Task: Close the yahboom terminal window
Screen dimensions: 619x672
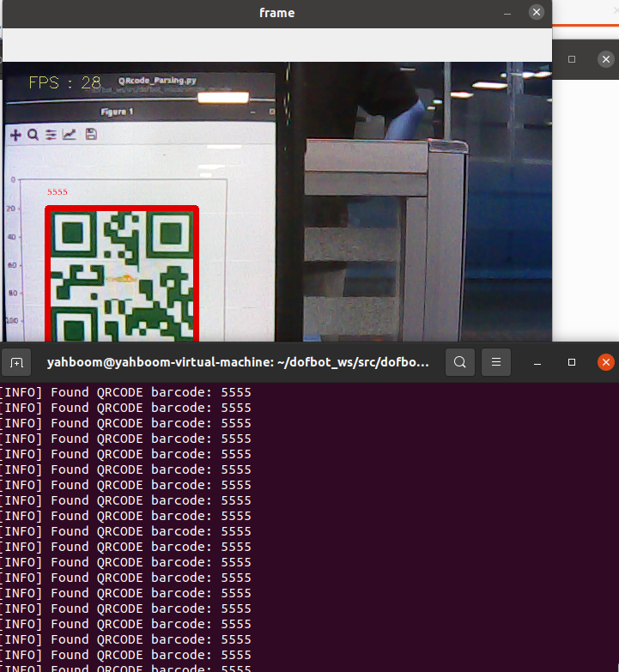Action: coord(606,362)
